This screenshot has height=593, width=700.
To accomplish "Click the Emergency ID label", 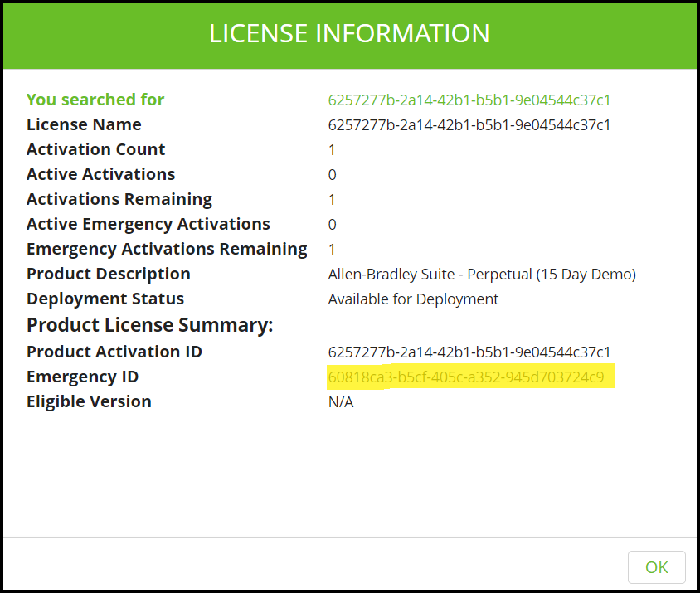I will pos(82,377).
